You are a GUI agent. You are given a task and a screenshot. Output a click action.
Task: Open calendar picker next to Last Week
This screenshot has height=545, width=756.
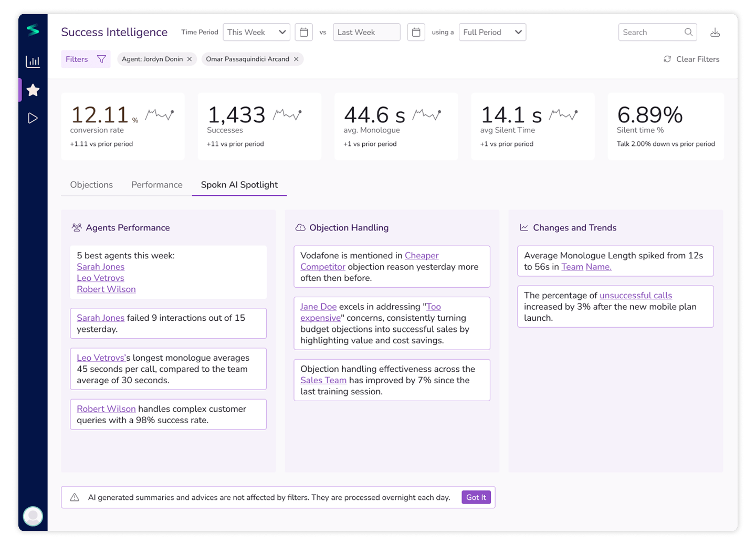(416, 32)
